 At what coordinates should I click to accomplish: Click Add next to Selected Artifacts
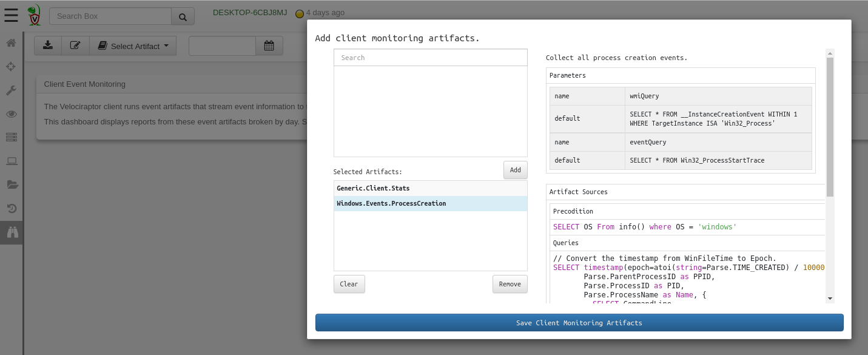(x=515, y=170)
